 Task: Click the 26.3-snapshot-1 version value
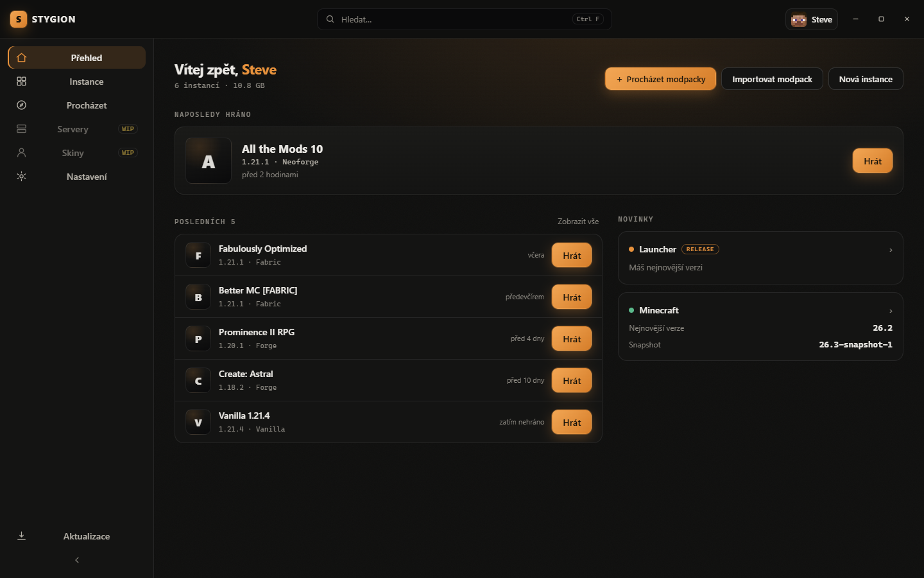[x=855, y=345]
